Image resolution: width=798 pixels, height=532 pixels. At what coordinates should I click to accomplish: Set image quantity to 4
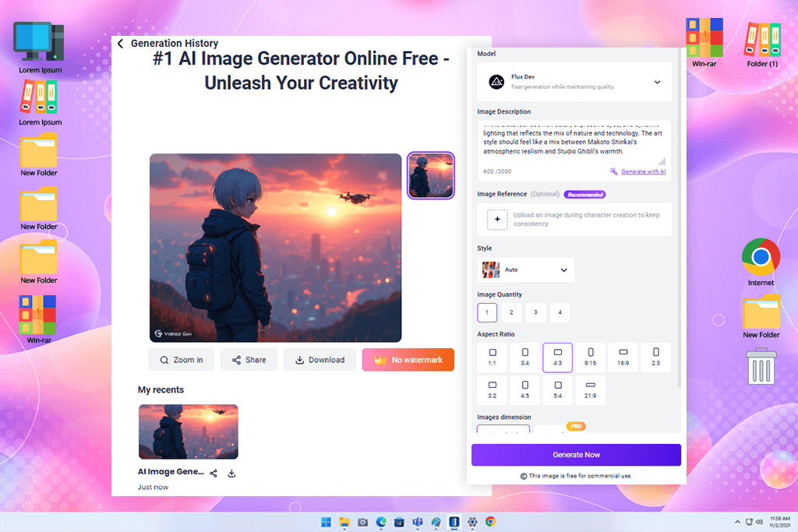tap(560, 312)
